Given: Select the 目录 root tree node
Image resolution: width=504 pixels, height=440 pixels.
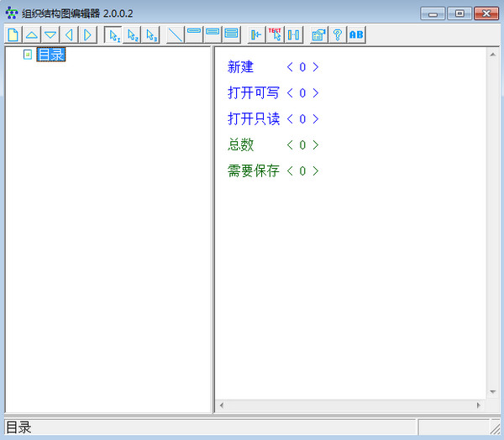Looking at the screenshot, I should tap(50, 55).
